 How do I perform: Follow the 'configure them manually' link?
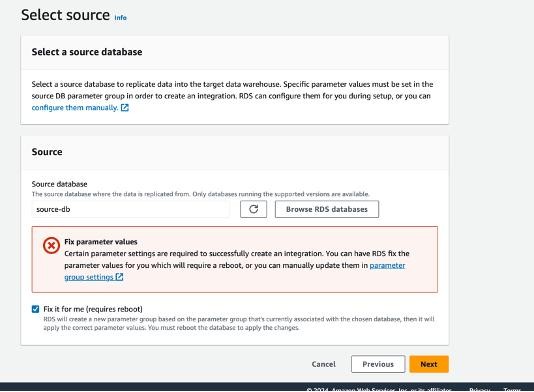point(75,108)
